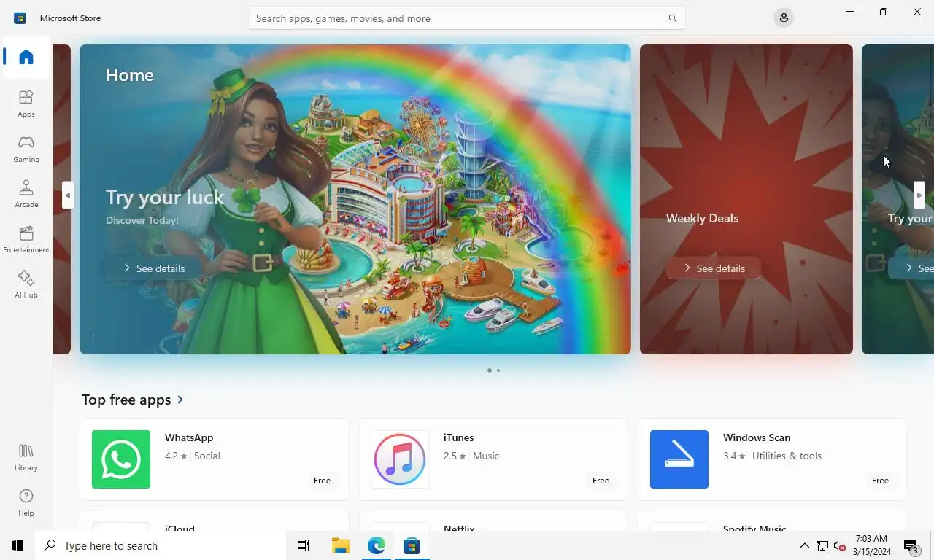This screenshot has width=934, height=560.
Task: Click the Free label on iTunes
Action: (601, 481)
